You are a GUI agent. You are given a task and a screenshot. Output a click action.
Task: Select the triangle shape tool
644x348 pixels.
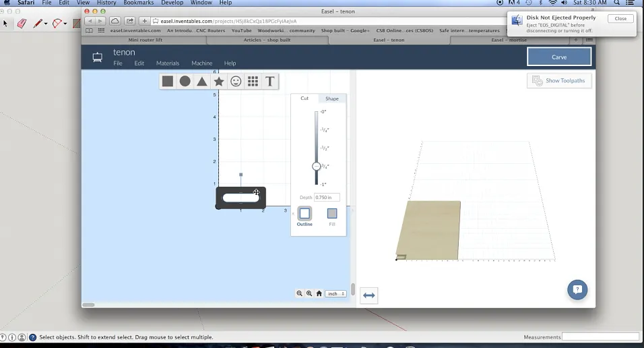pos(201,82)
